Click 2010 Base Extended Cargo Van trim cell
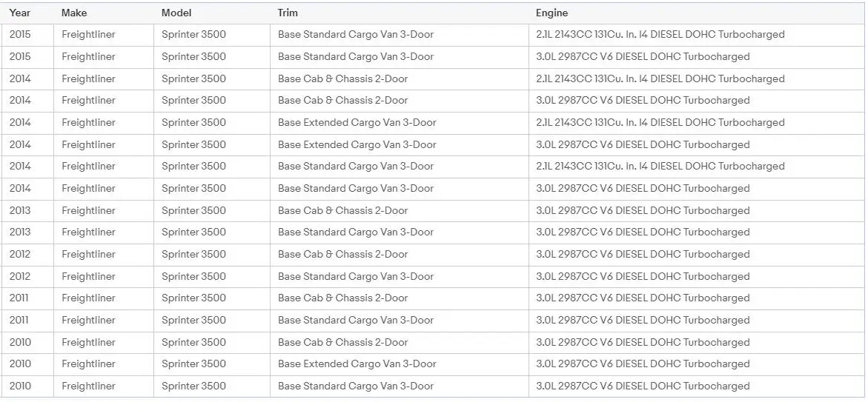The image size is (868, 402). tap(357, 364)
